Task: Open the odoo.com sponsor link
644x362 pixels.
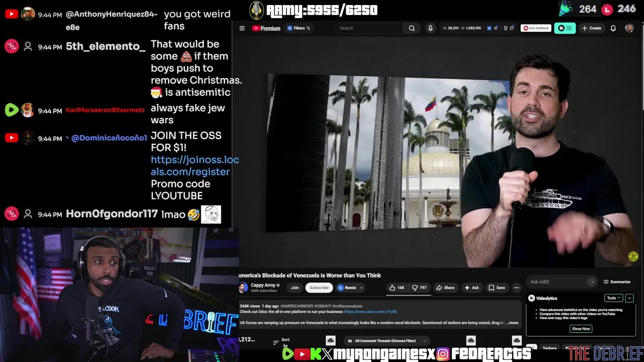Action: [370, 312]
